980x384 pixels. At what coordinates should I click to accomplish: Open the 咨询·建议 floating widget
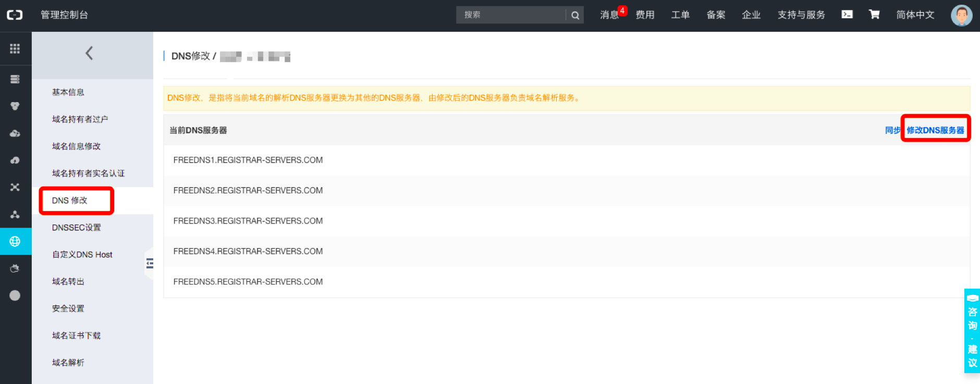972,331
